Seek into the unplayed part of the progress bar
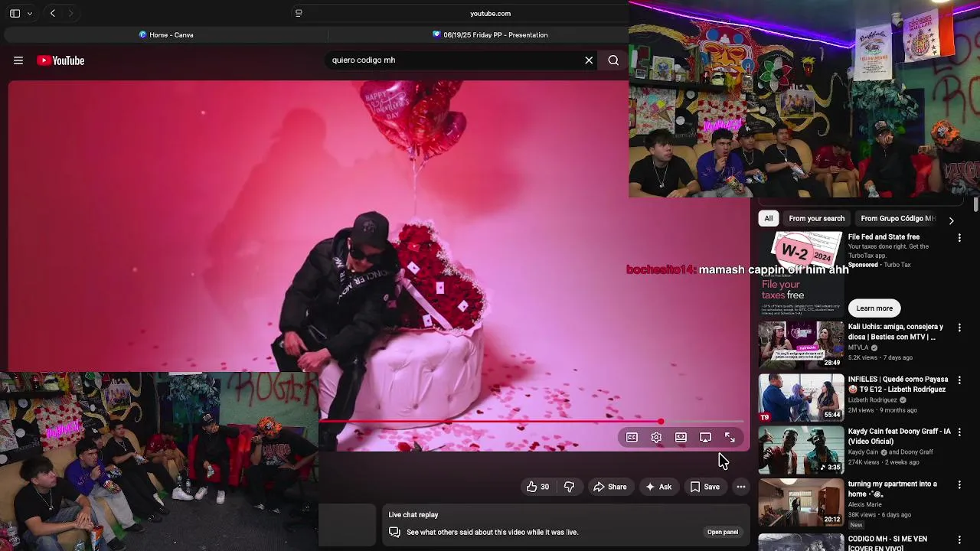This screenshot has height=551, width=980. [703, 422]
